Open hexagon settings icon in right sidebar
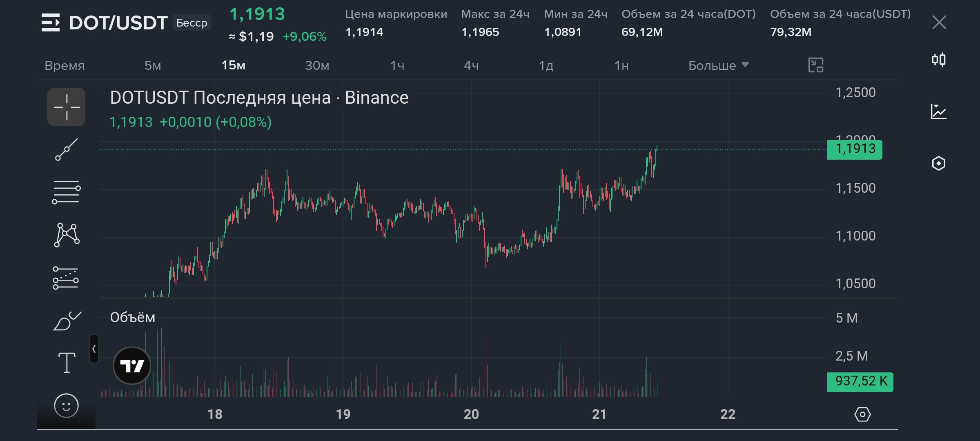 pyautogui.click(x=939, y=163)
